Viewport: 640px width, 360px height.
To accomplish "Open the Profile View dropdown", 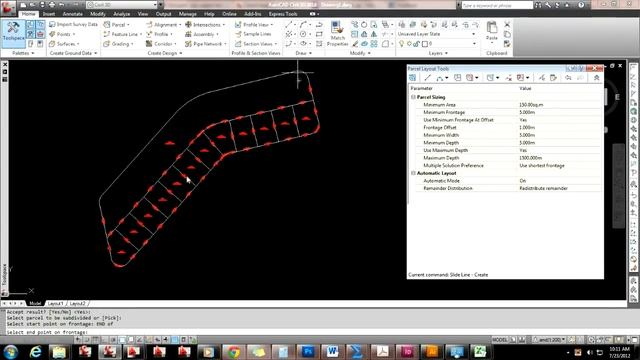I will pos(254,24).
